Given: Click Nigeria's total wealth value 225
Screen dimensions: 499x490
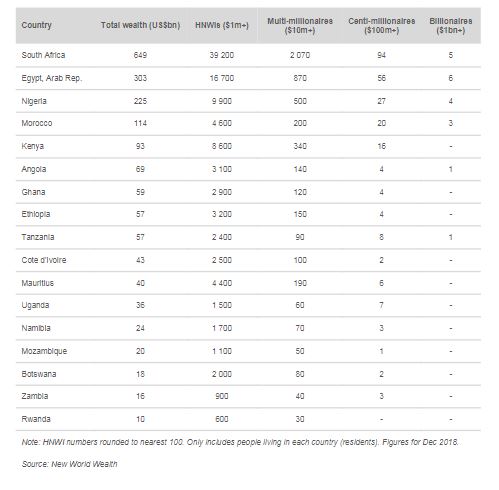Looking at the screenshot, I should [x=140, y=101].
